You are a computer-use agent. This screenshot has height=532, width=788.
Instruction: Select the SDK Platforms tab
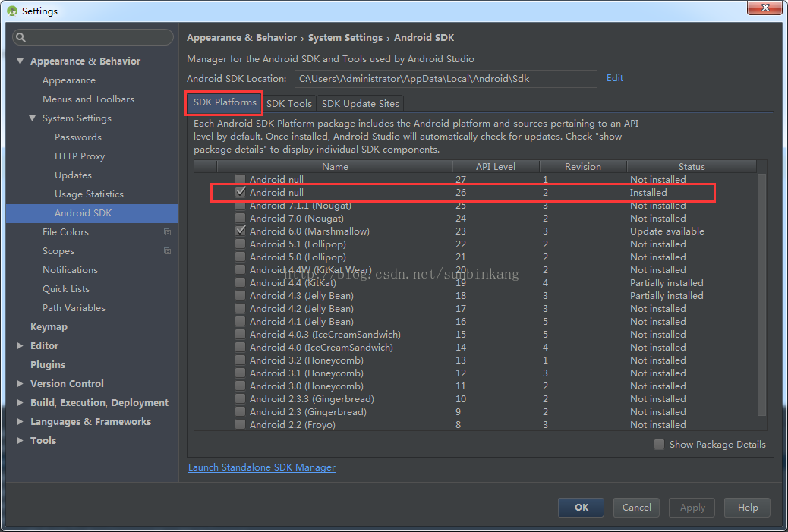[223, 103]
